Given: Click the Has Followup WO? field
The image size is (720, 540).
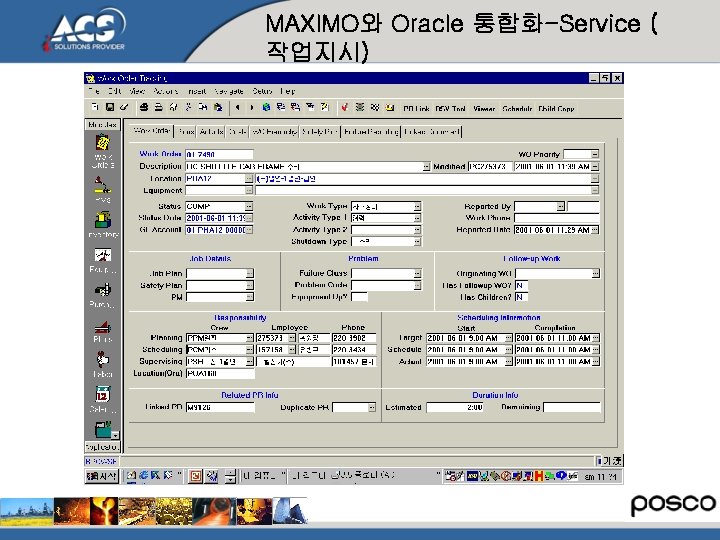Looking at the screenshot, I should click(522, 285).
